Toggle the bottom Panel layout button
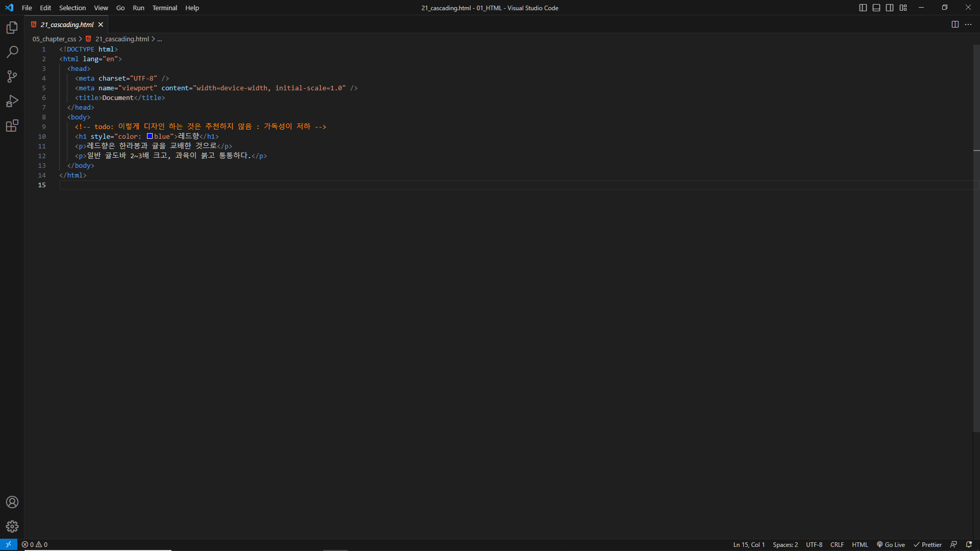This screenshot has height=551, width=980. pos(876,8)
